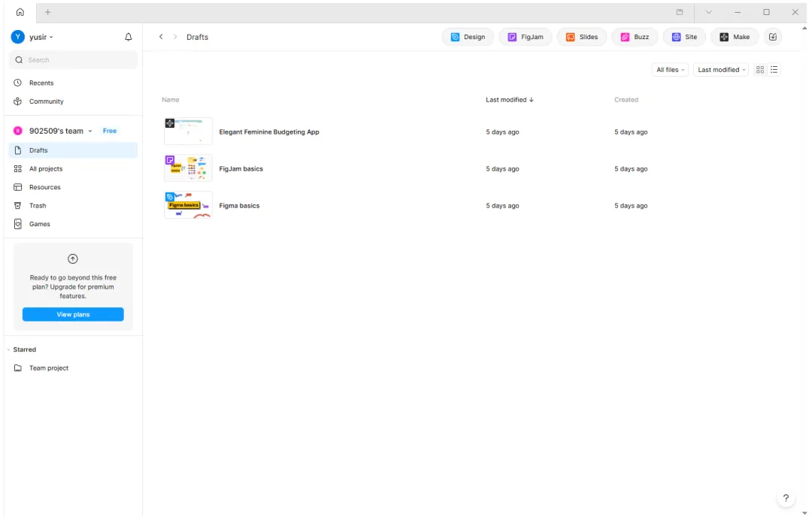
Task: Select Figma basics file name
Action: (239, 205)
